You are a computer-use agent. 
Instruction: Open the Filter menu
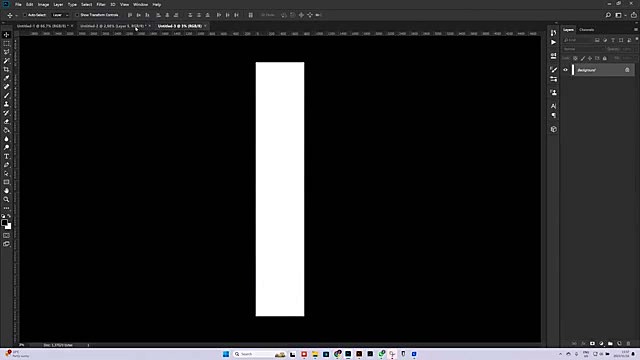click(101, 4)
